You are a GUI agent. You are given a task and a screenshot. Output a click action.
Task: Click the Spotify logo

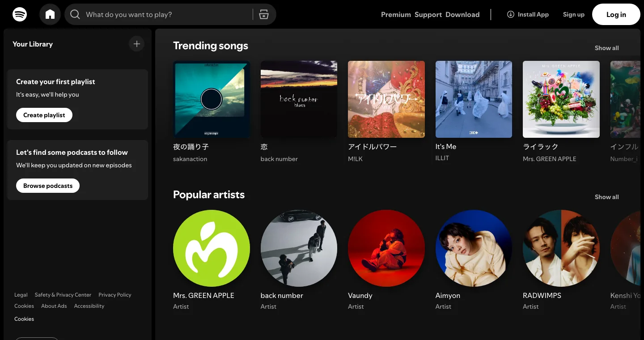coord(20,14)
